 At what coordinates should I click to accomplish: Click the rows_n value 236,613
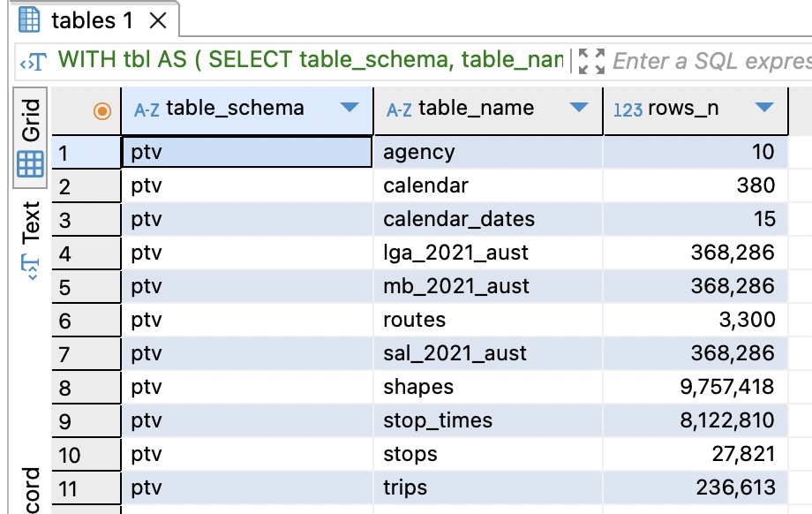click(695, 488)
